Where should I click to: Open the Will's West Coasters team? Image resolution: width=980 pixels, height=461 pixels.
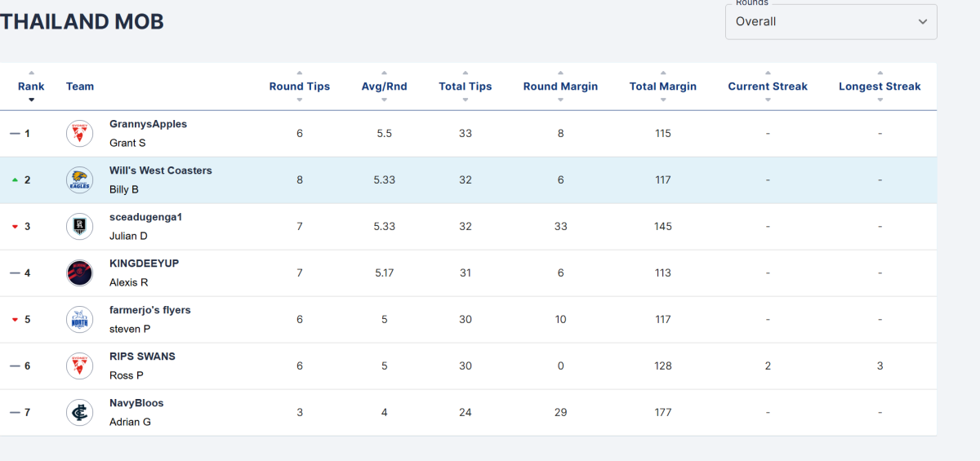click(x=161, y=171)
